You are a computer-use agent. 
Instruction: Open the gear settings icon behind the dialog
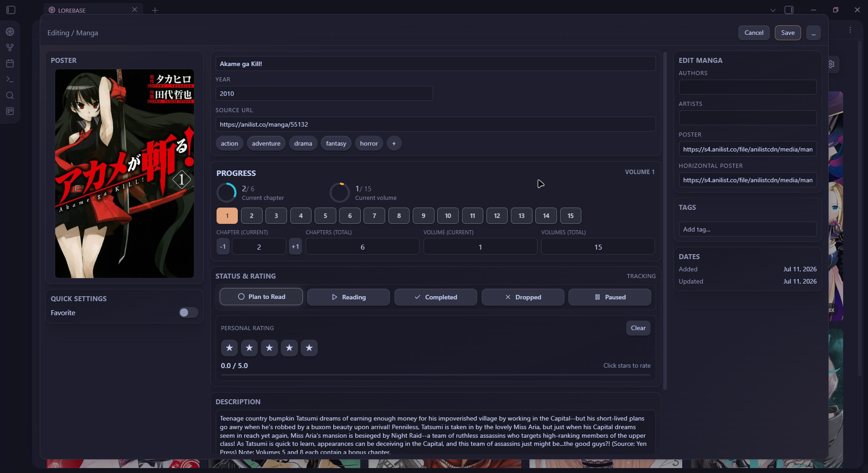832,64
